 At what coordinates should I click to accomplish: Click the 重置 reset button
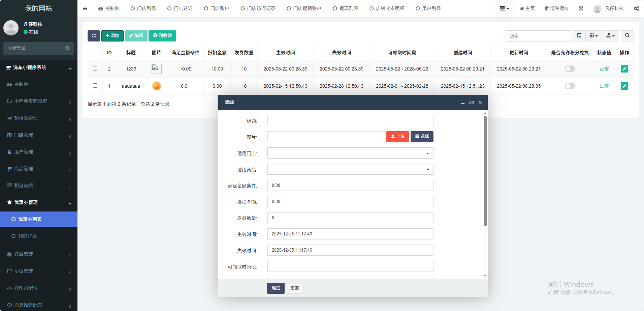coord(295,288)
